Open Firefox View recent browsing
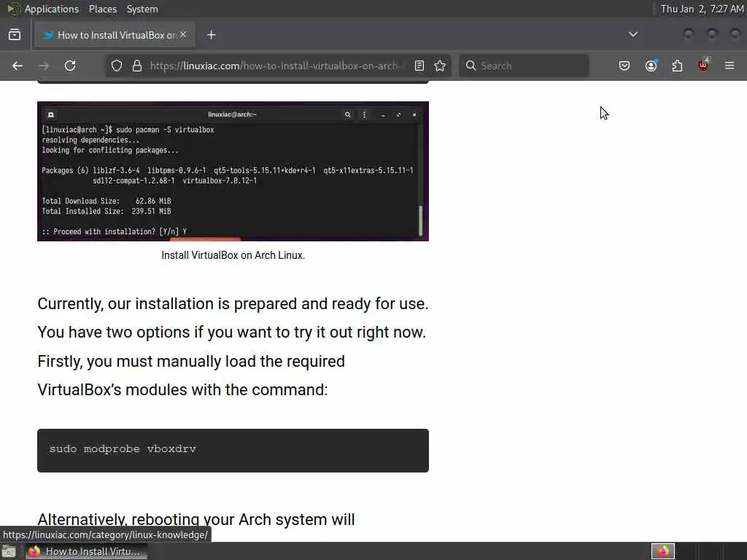 pos(15,35)
